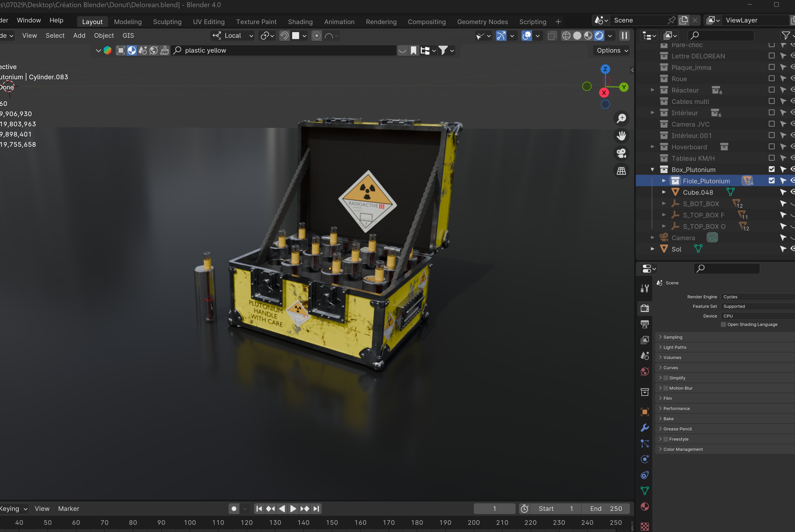The width and height of the screenshot is (795, 532).
Task: Switch perspective/orthographic grid gizmo
Action: pyautogui.click(x=621, y=171)
